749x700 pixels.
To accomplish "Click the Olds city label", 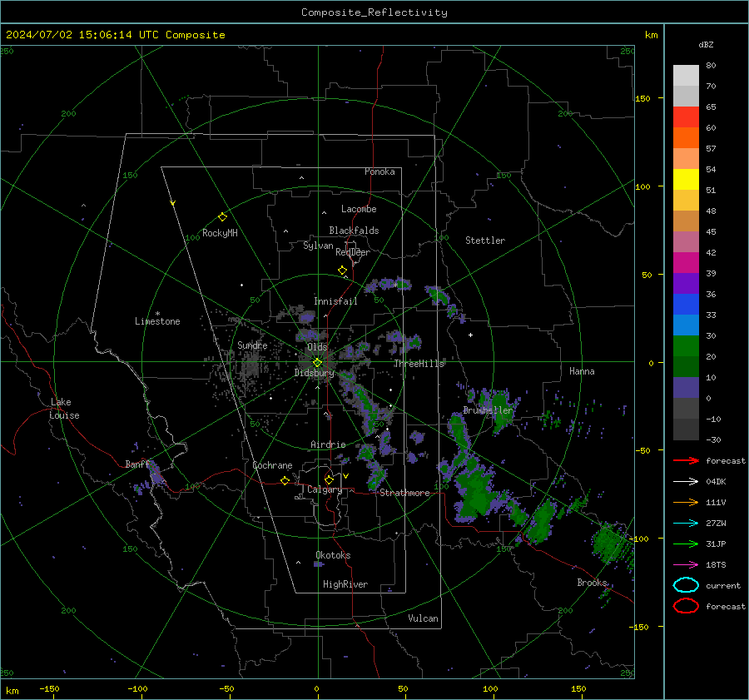I will point(317,347).
